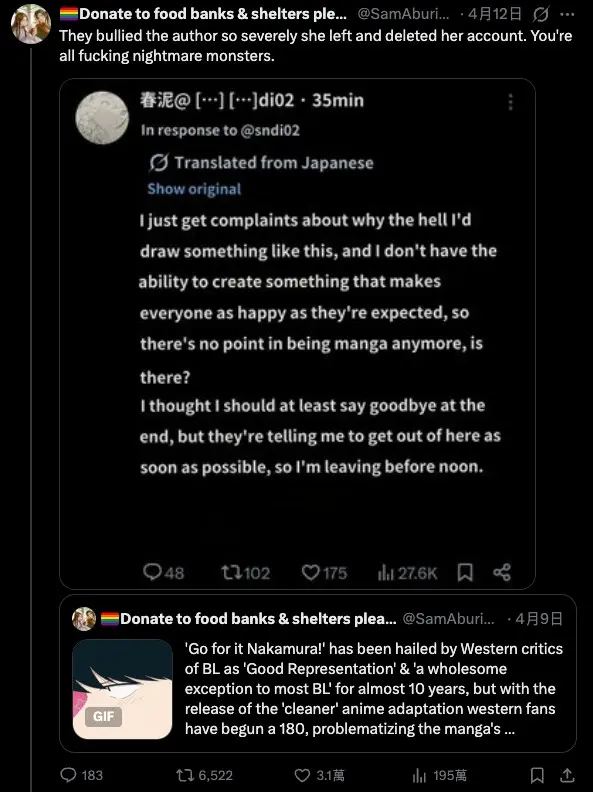
Task: Open the vertical three-dot menu in the quoted tweet
Action: (x=511, y=102)
